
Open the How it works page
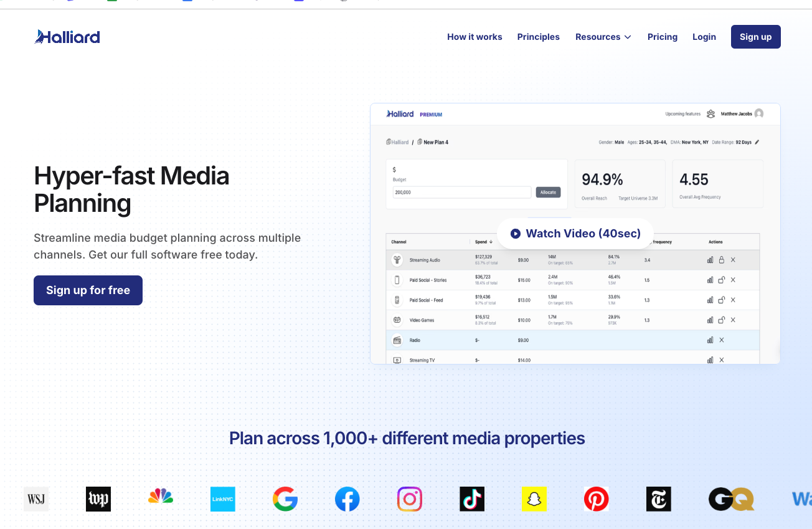click(474, 37)
